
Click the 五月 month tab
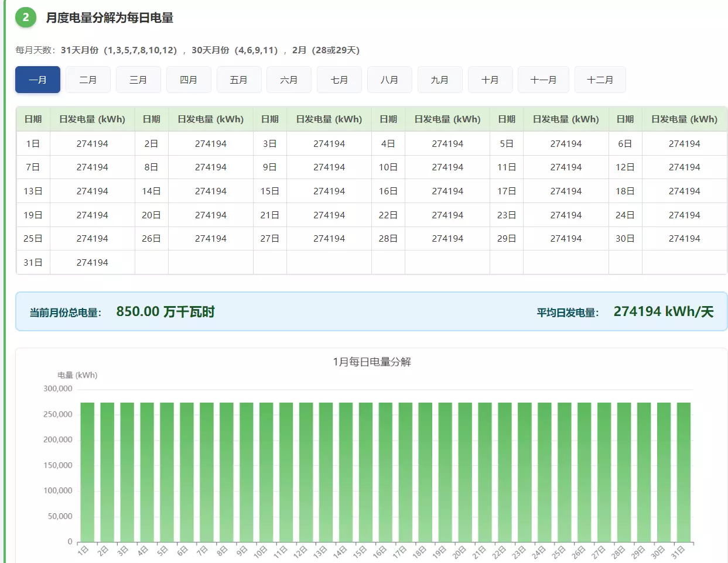(238, 80)
